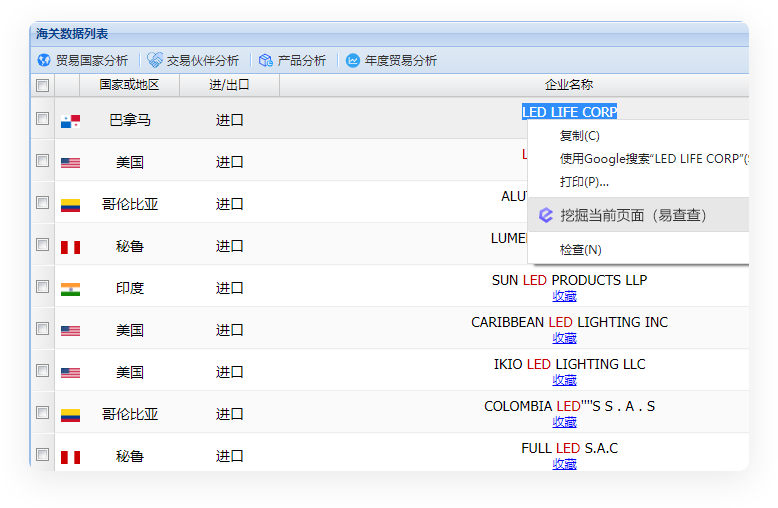
Task: Click the 年度贸易分析 toolbar button
Action: click(391, 61)
